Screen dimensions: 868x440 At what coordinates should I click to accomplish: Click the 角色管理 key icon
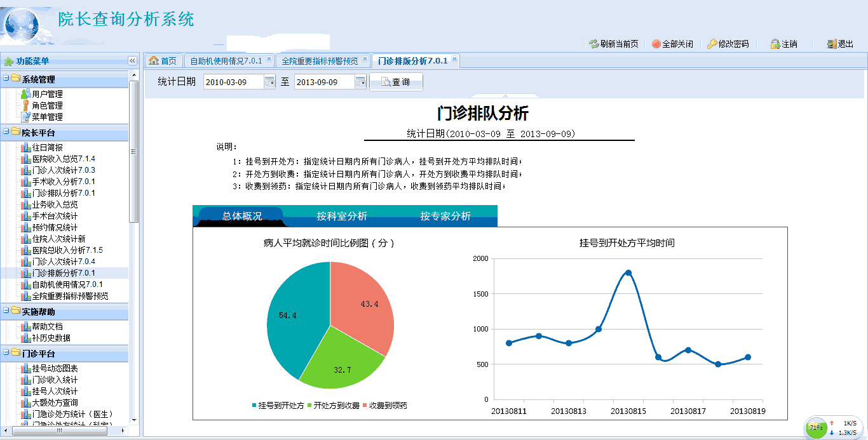click(x=25, y=105)
